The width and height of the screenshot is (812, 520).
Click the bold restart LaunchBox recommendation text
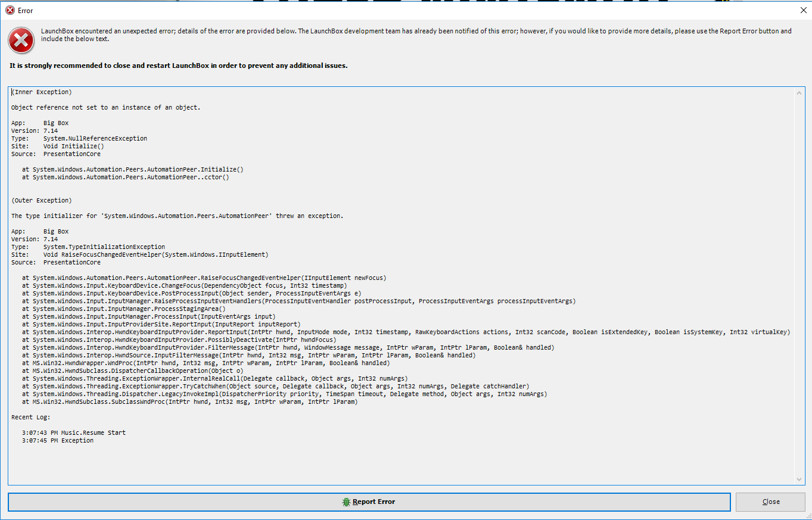click(x=179, y=66)
